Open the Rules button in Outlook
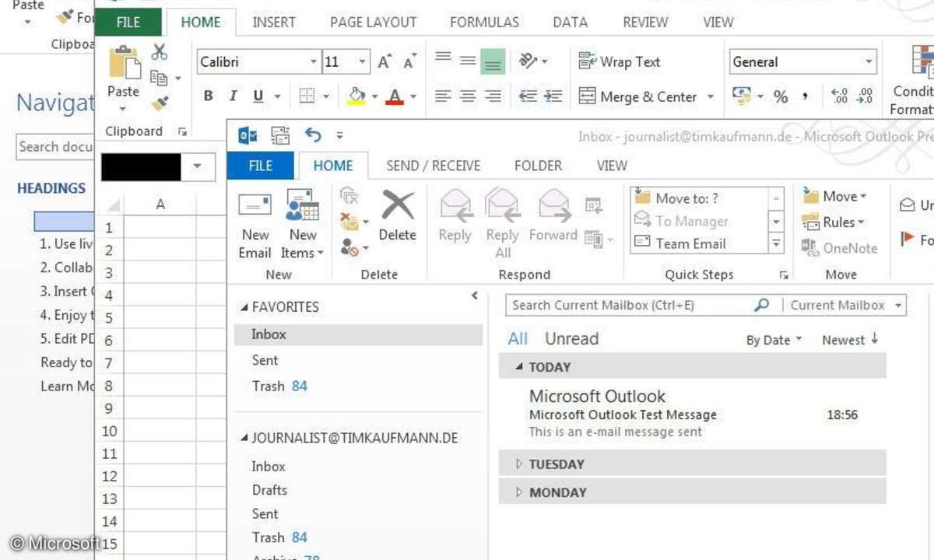 [x=834, y=222]
